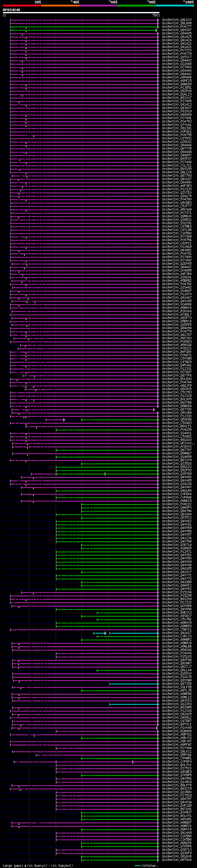Screen dimensions: 197x868
Task: Select hit label UniRef100_Q8VZ87
Action: pos(177,30)
